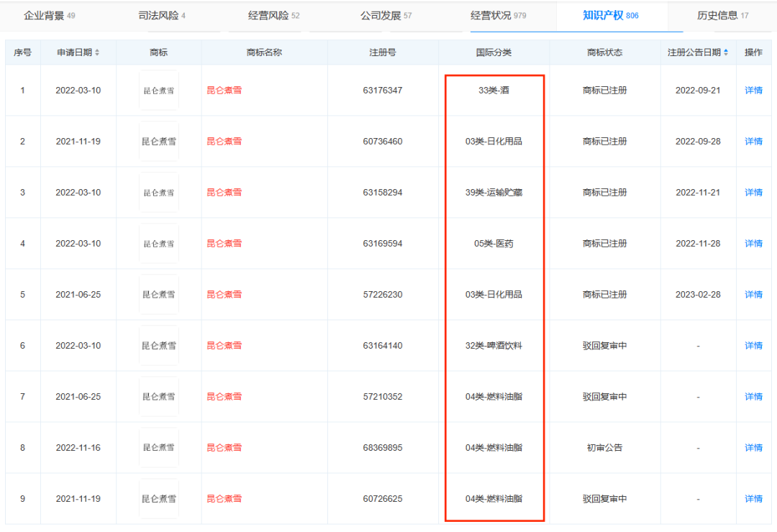Screen dimensions: 777x532
Task: Click announcement date 2022-09-21
Action: [698, 91]
